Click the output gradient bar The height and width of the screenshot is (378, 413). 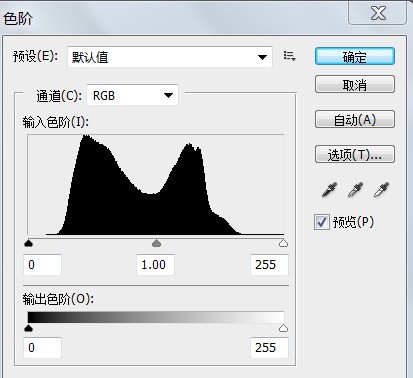click(156, 317)
